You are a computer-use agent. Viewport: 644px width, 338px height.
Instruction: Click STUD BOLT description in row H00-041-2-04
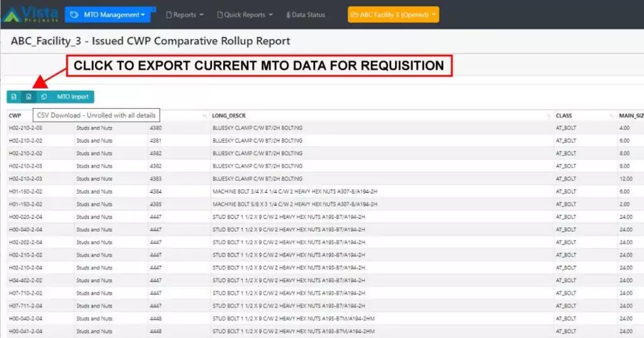point(293,332)
